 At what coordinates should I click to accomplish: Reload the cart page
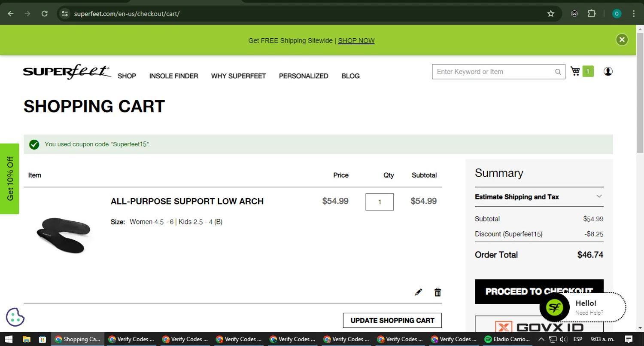44,14
